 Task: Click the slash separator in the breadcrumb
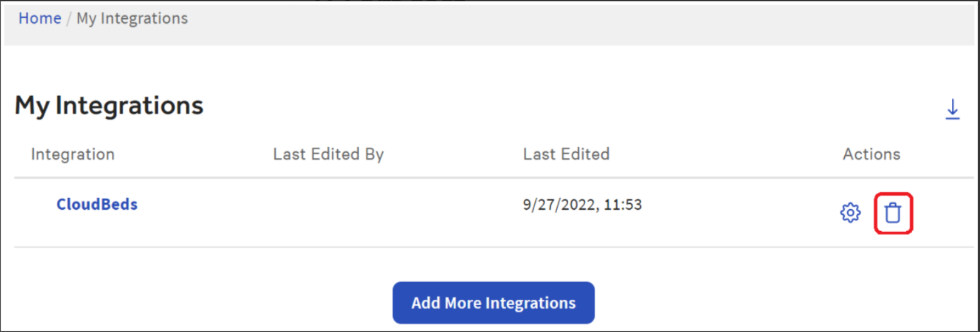(69, 19)
